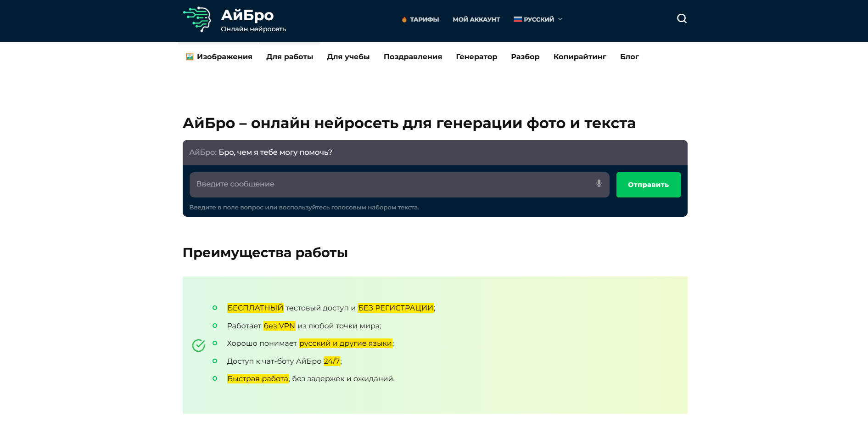The height and width of the screenshot is (428, 868).
Task: Go to Мой аккаунт
Action: (476, 20)
